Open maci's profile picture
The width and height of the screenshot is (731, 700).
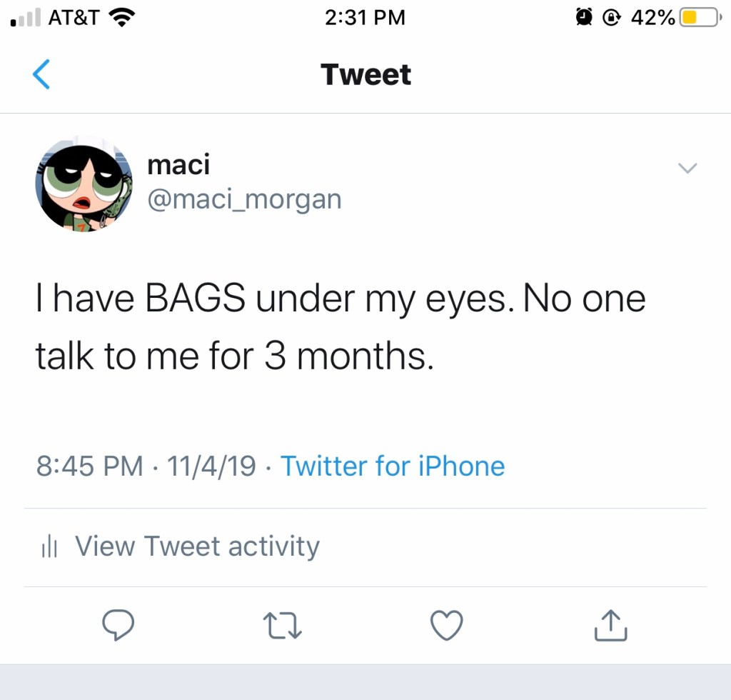tap(84, 183)
